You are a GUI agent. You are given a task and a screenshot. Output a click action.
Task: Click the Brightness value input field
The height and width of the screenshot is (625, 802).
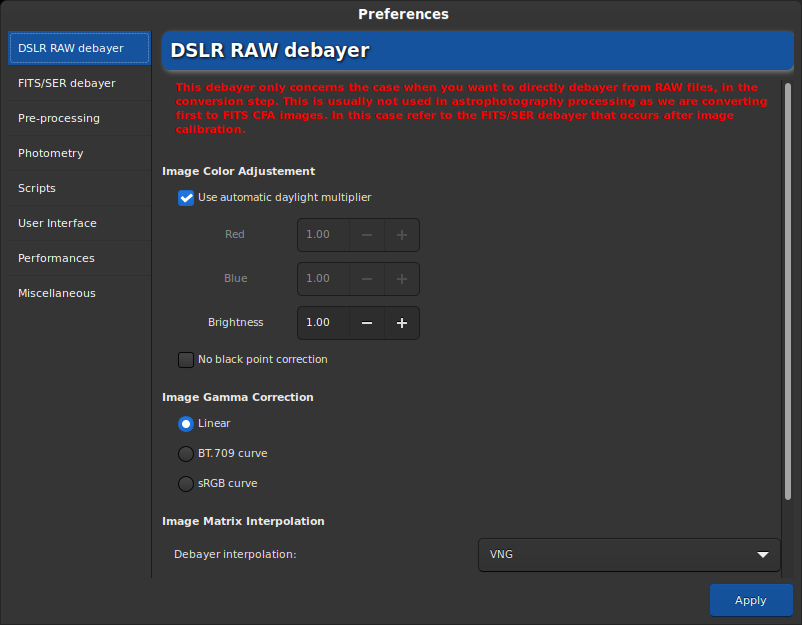point(323,323)
